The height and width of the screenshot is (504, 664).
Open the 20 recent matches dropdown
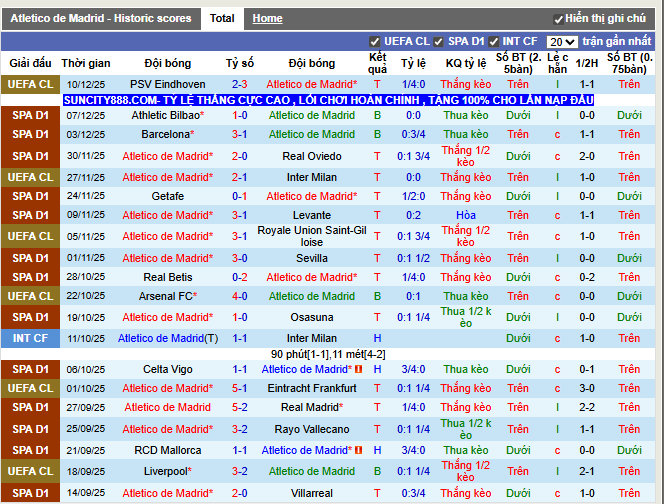[562, 42]
